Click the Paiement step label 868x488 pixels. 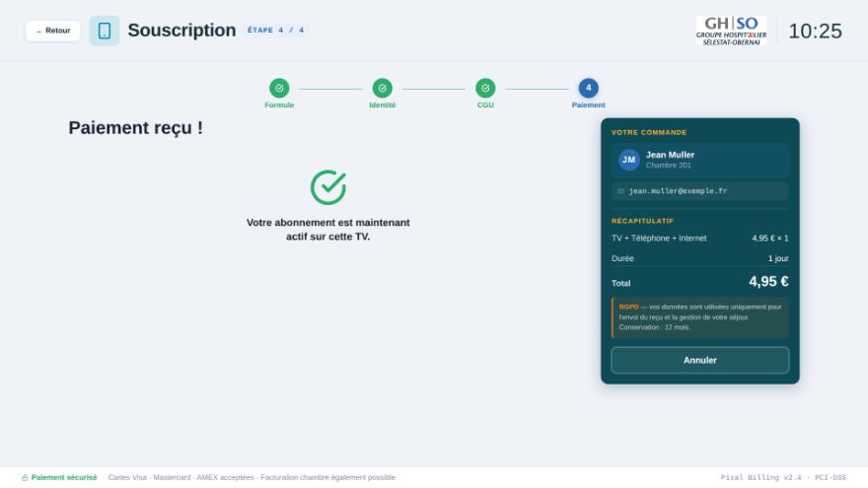tap(588, 105)
